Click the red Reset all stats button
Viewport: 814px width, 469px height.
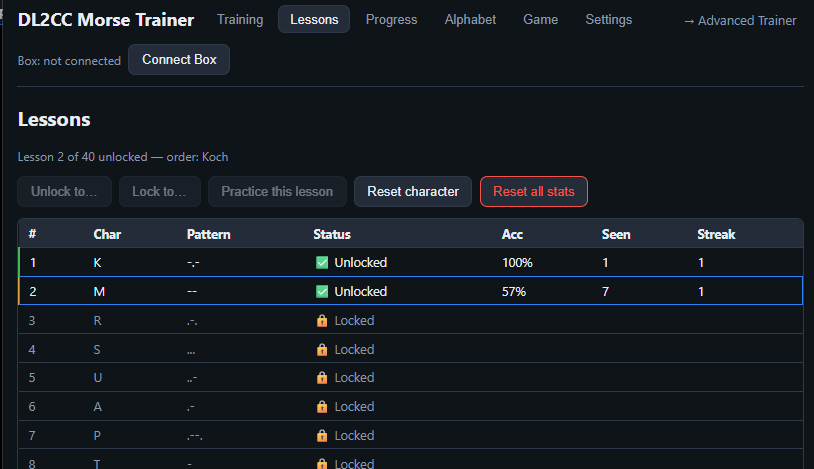534,192
